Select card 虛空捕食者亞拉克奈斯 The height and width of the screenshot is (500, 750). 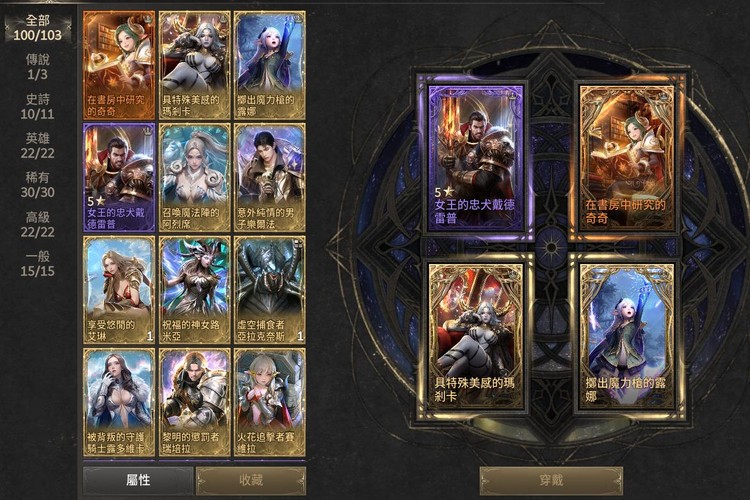[x=270, y=290]
